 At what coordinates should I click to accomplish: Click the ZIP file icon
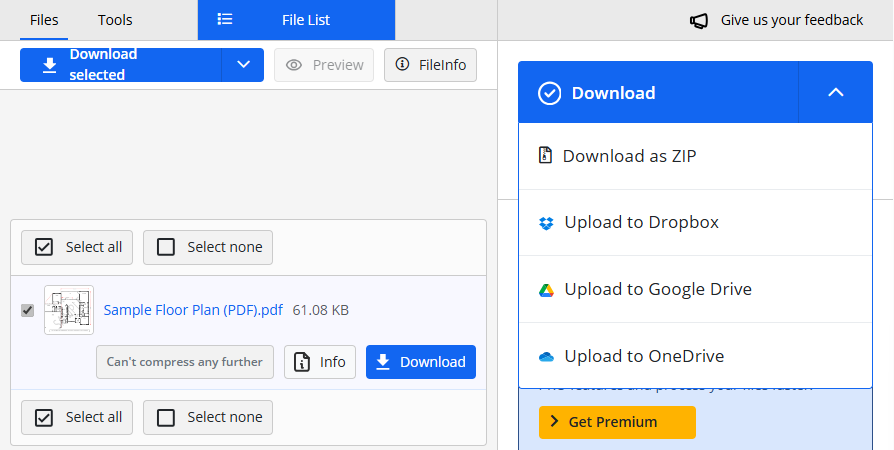click(545, 156)
